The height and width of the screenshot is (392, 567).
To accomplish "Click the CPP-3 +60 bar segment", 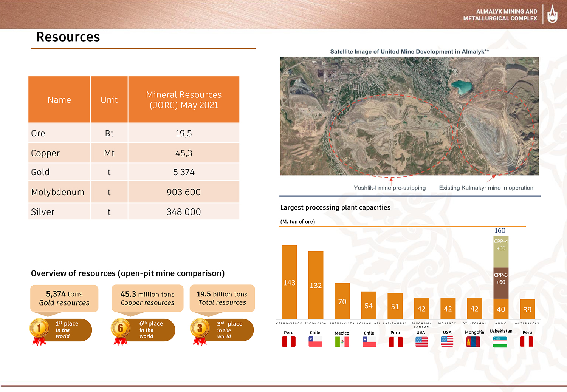I will 501,282.
